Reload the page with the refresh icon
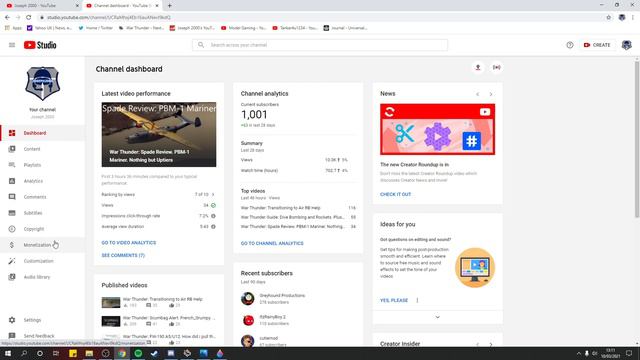This screenshot has width=640, height=360. tap(29, 18)
